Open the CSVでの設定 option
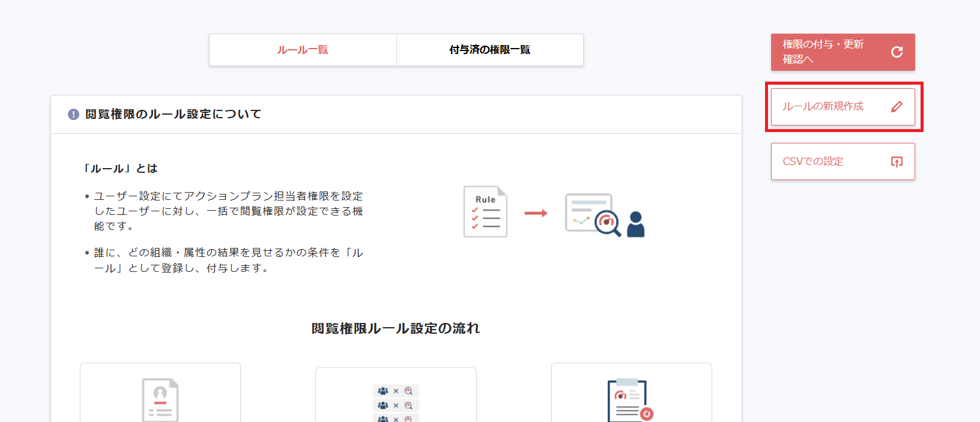The height and width of the screenshot is (422, 980). [x=813, y=161]
